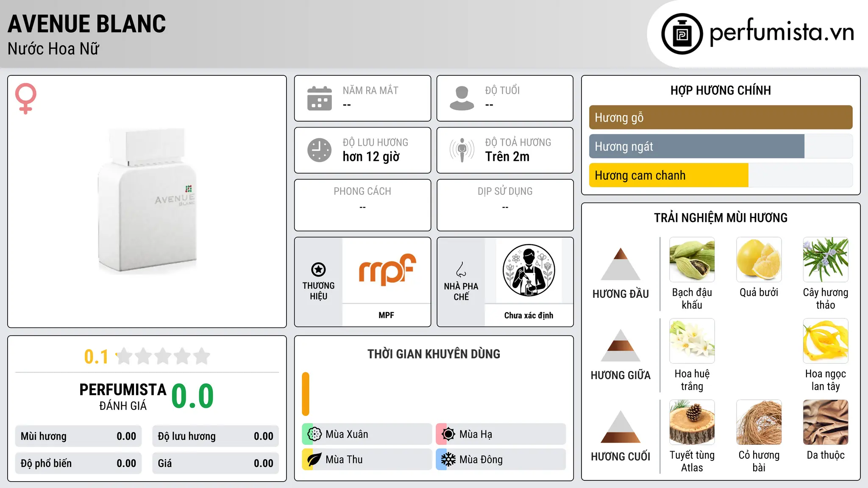Click the Độ lưu hương 0.00 score row

[215, 436]
